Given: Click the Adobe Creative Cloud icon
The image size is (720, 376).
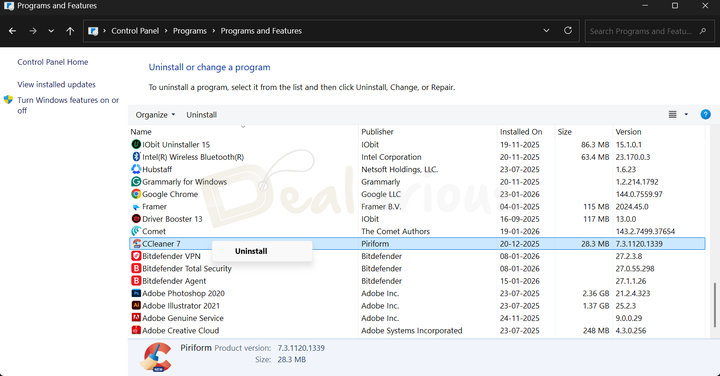Looking at the screenshot, I should (136, 330).
